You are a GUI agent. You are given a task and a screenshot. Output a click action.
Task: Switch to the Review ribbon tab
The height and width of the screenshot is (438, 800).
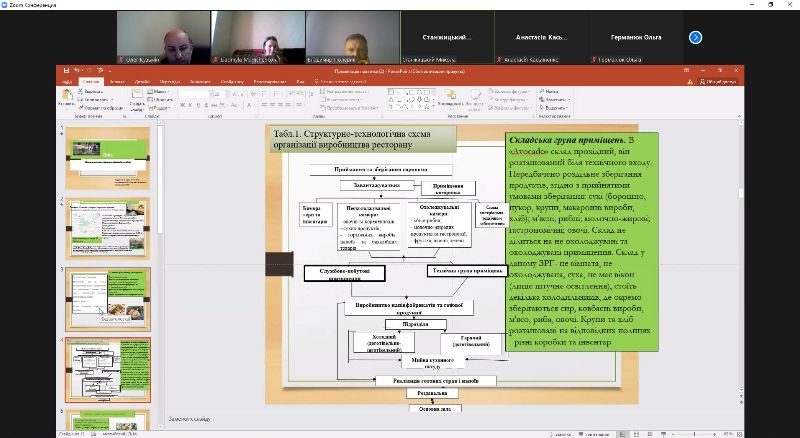coord(270,82)
